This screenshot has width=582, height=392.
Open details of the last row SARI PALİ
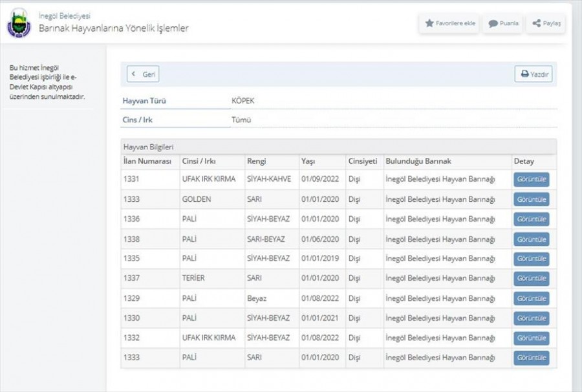(531, 358)
